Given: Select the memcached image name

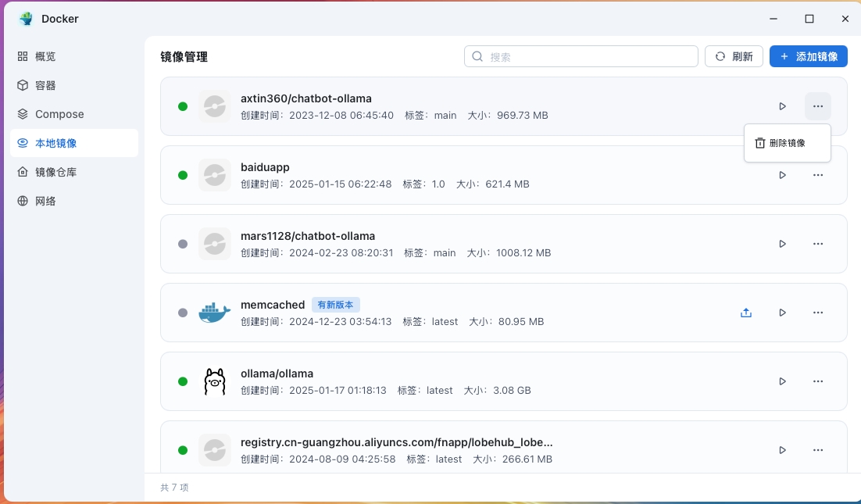Looking at the screenshot, I should [273, 305].
